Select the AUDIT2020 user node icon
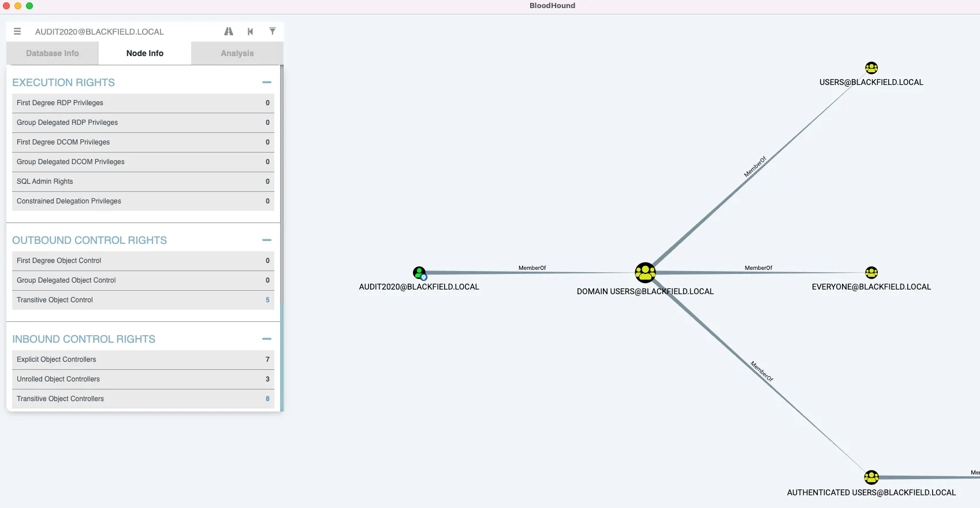Screen dimensions: 980x508 pyautogui.click(x=419, y=273)
